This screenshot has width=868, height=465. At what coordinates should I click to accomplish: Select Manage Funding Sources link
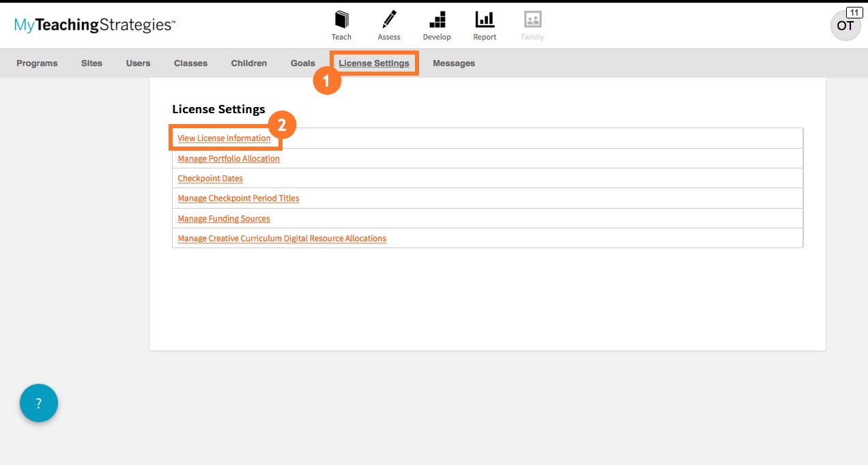pos(224,219)
